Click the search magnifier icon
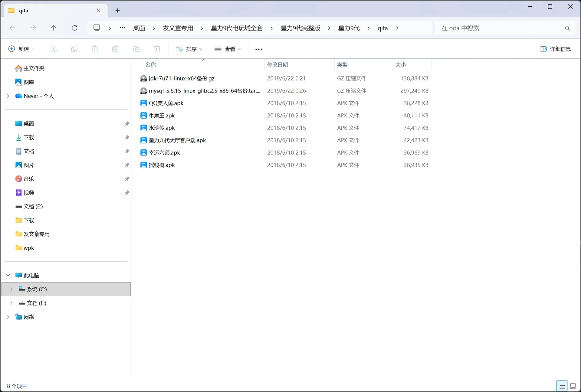 [567, 28]
